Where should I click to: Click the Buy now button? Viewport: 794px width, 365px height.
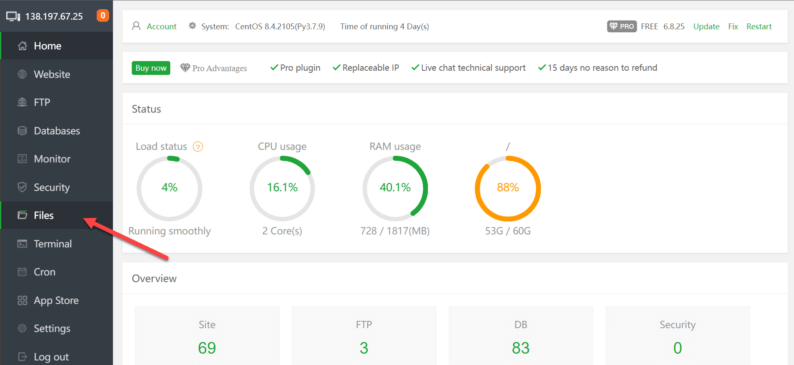pyautogui.click(x=151, y=68)
